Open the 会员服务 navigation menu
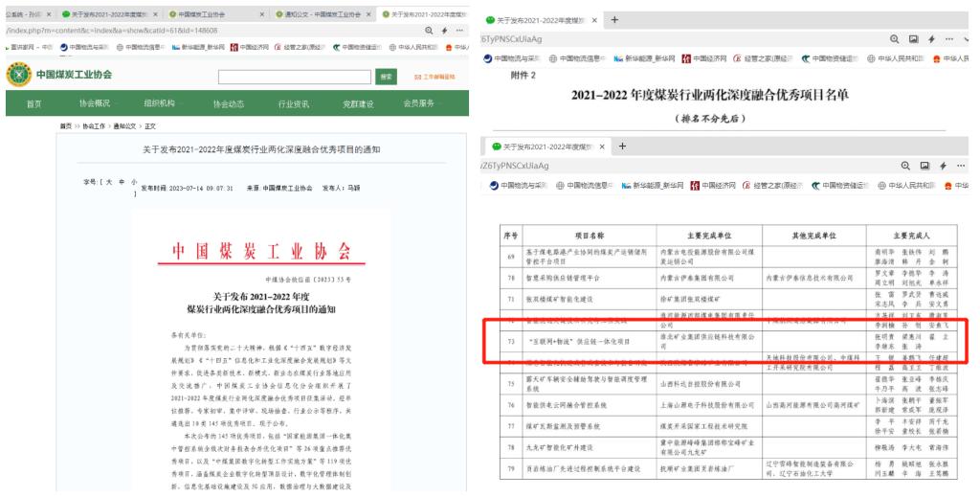 (419, 103)
